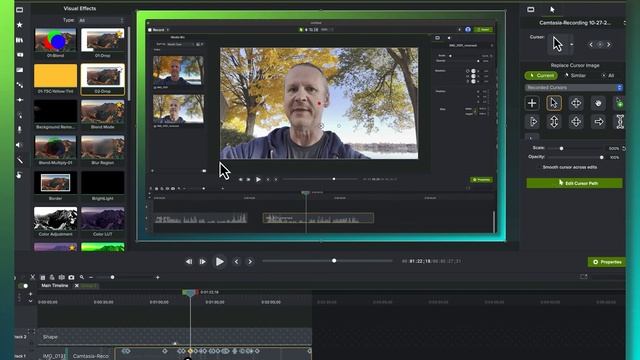Click the Edit Cursor Path button
Viewport: 640px width, 360px height.
[x=574, y=183]
